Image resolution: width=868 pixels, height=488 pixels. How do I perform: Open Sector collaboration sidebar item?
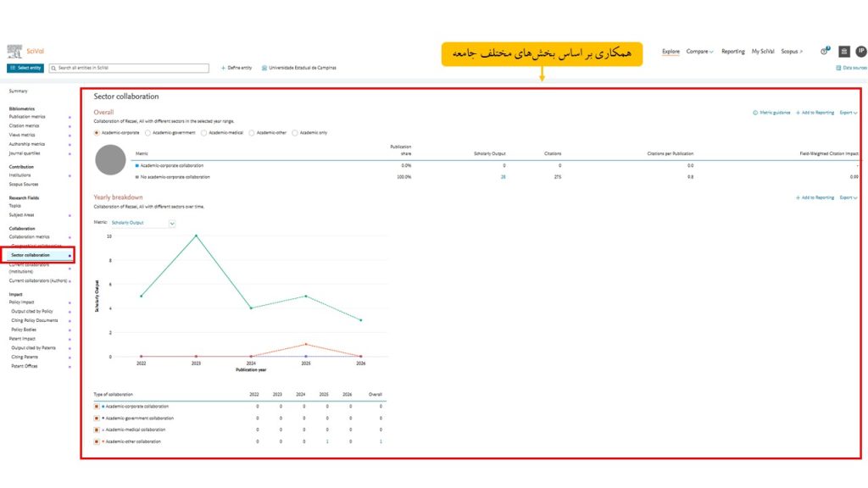(x=31, y=255)
